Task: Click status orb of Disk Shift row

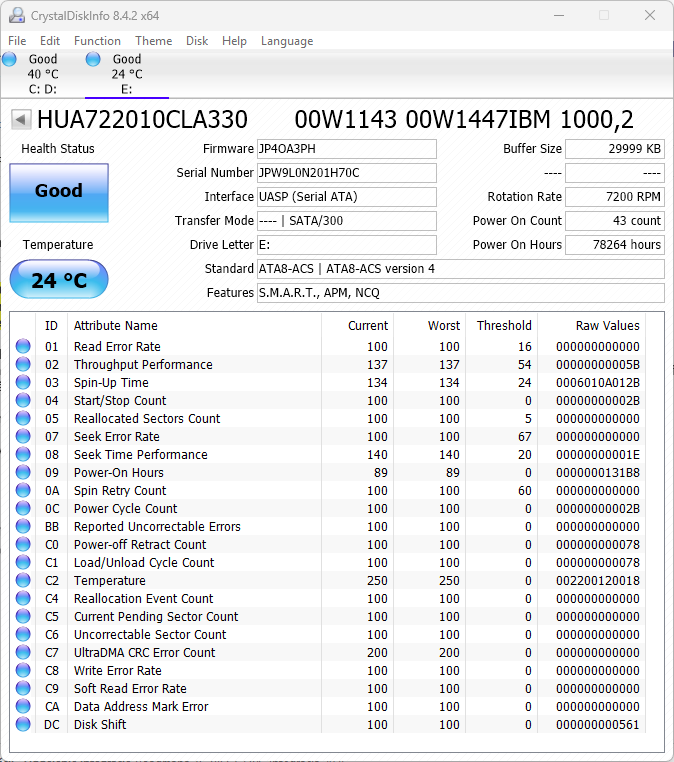Action: [23, 724]
